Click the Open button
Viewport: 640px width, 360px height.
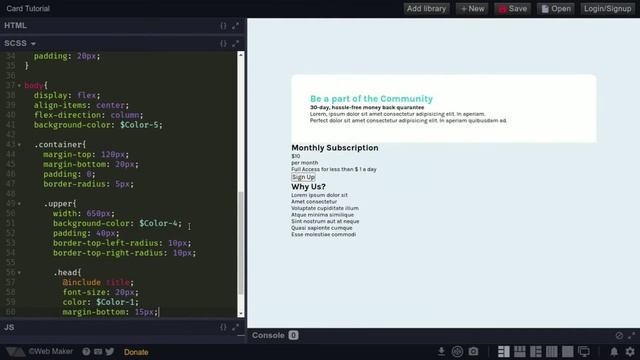[x=556, y=9]
